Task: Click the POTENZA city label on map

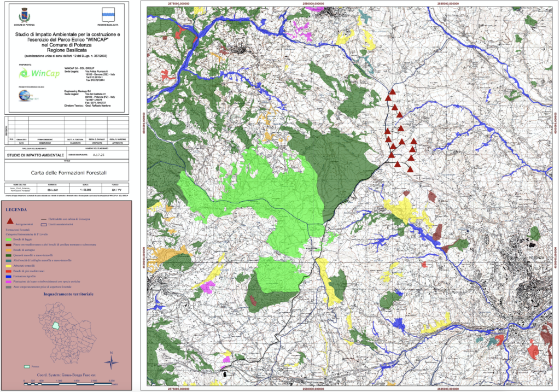Action: [536, 258]
